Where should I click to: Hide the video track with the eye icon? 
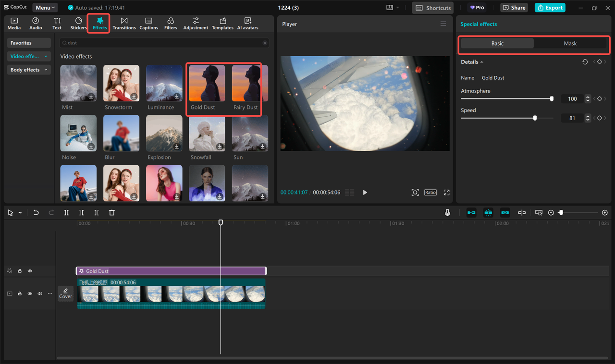click(x=30, y=293)
